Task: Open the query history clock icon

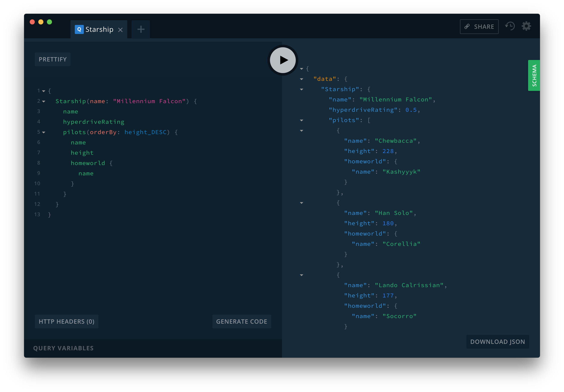Action: [x=510, y=26]
